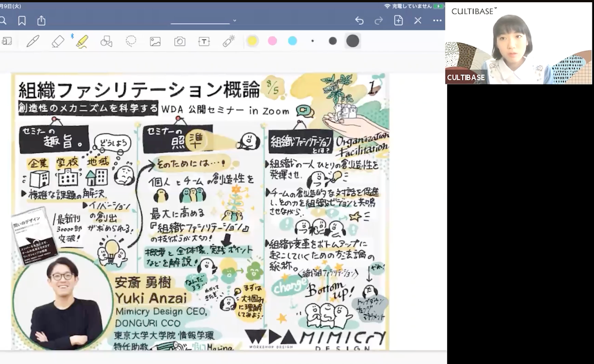Expand the document title dropdown chevron

pos(235,21)
